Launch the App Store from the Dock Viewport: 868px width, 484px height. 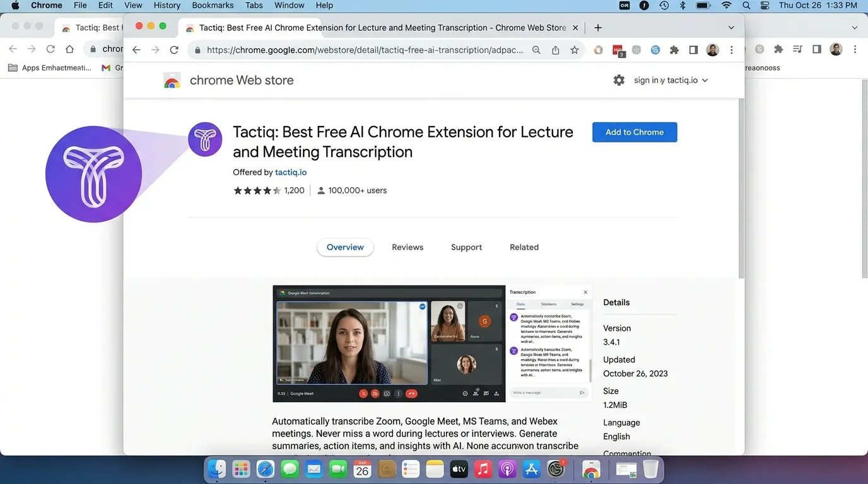coord(532,469)
